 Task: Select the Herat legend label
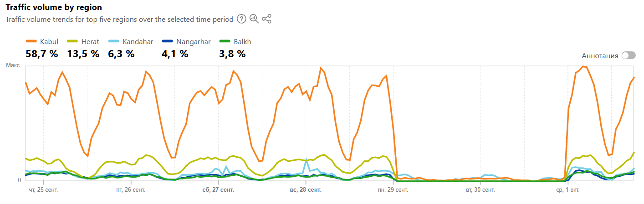[91, 42]
